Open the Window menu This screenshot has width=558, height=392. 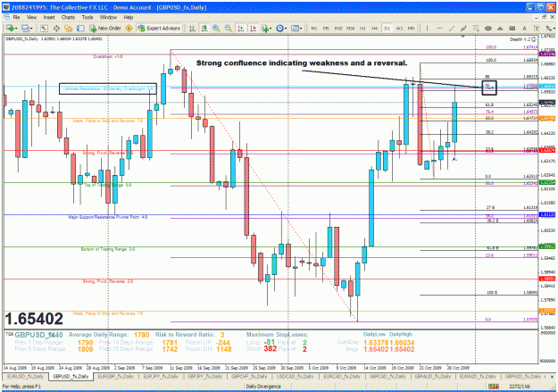(108, 17)
